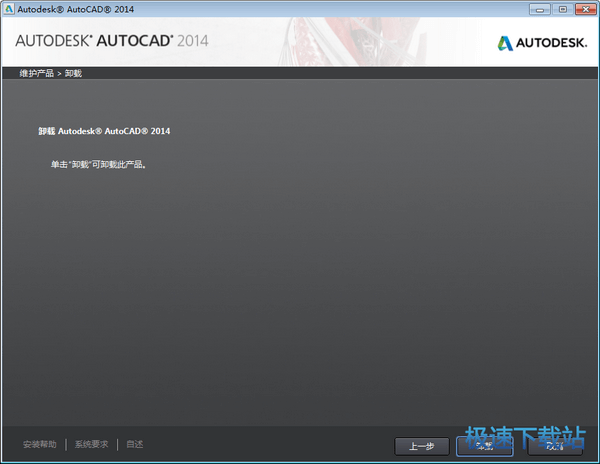Open the 系统要求 system requirements link

[91, 444]
